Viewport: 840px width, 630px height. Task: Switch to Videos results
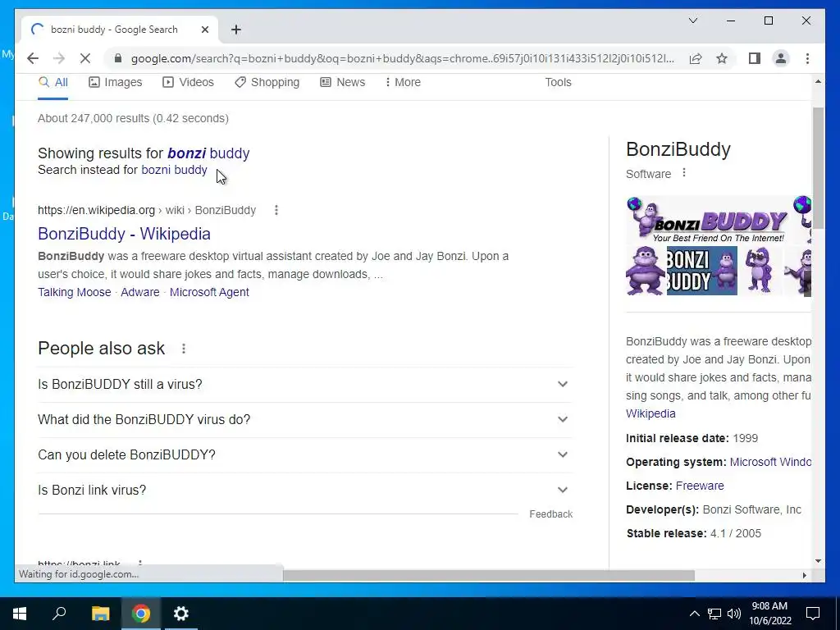pyautogui.click(x=188, y=83)
